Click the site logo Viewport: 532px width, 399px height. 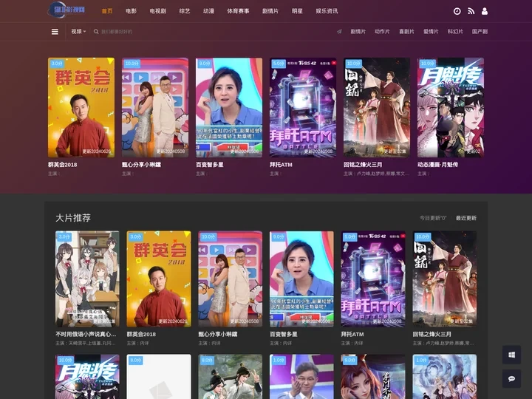pos(66,10)
